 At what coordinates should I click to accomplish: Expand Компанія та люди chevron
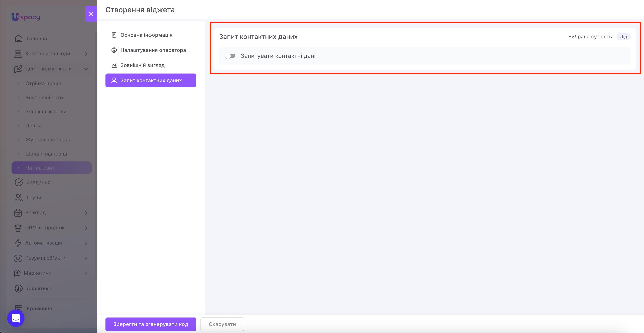tap(86, 54)
